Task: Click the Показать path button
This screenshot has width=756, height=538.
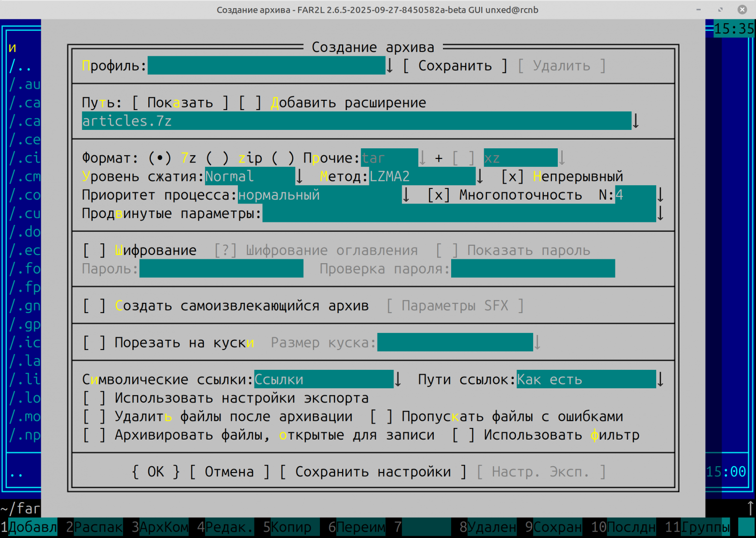Action: point(180,103)
